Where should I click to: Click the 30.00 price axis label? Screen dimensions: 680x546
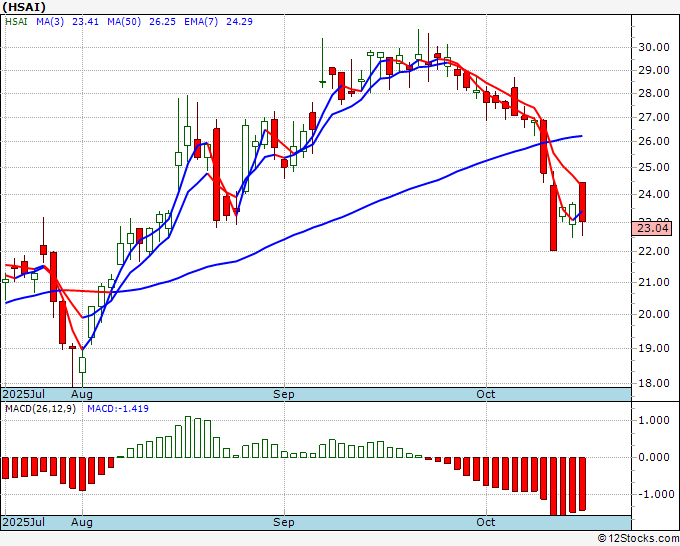coord(654,47)
